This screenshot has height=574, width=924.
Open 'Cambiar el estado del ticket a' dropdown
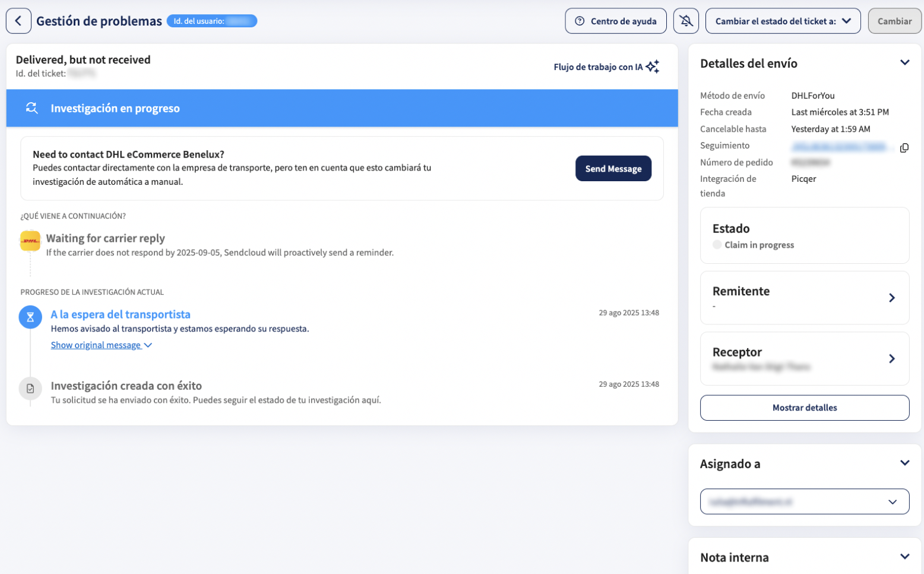pyautogui.click(x=783, y=21)
